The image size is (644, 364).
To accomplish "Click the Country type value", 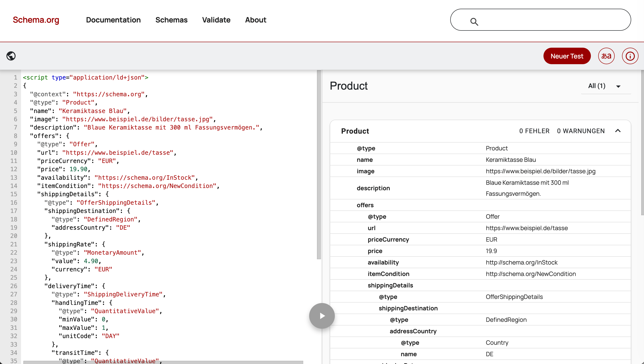I will pyautogui.click(x=497, y=343).
